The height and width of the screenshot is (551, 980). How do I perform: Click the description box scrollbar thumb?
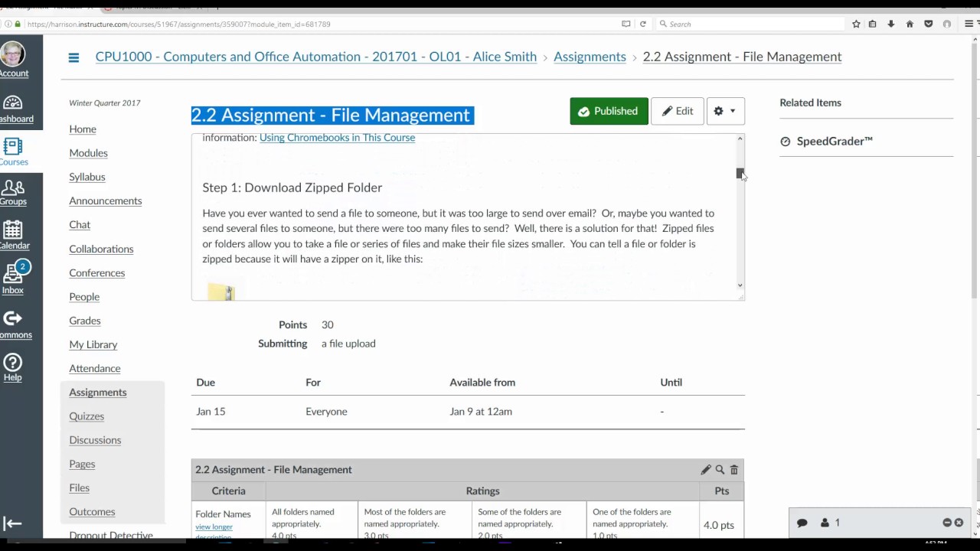point(740,174)
